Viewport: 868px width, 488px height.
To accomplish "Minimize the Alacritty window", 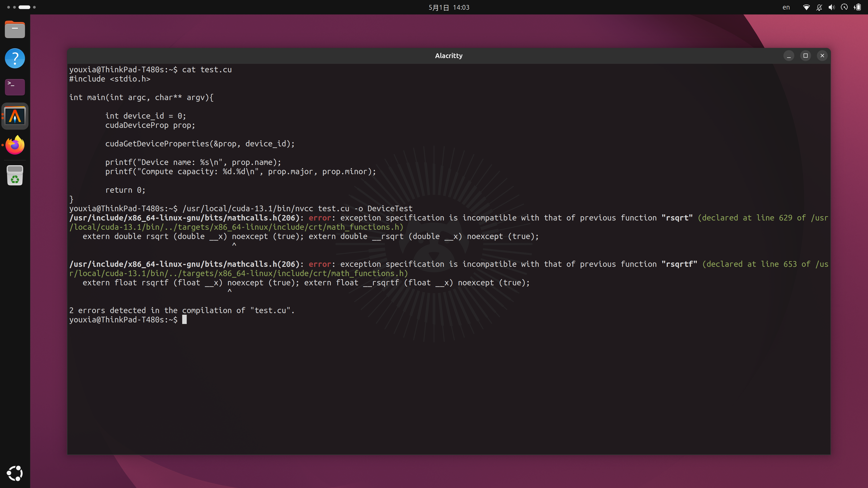I will [x=789, y=56].
